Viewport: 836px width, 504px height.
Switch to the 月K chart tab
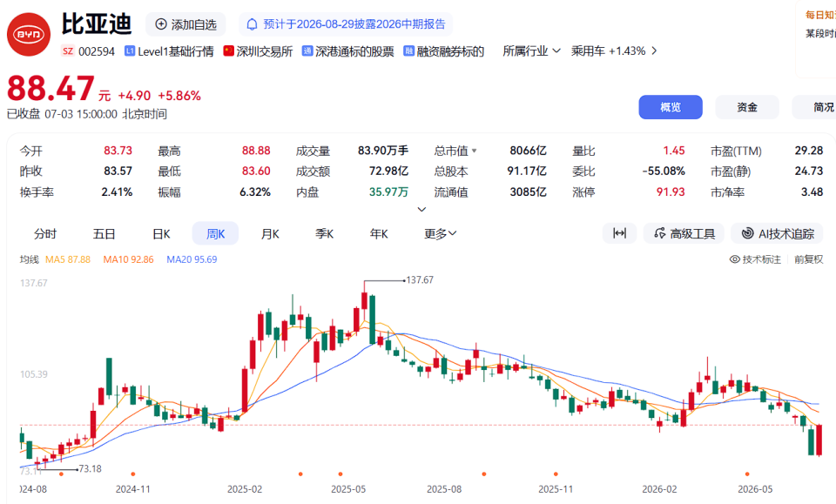click(x=270, y=233)
